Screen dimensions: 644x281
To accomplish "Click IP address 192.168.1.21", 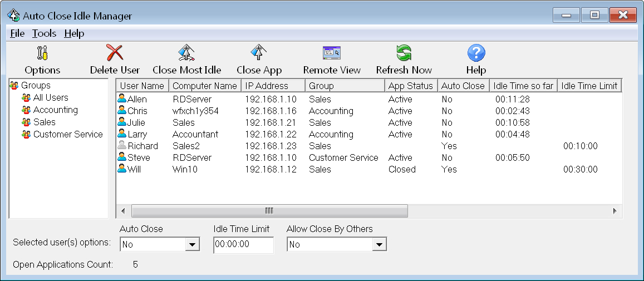I will coord(271,122).
